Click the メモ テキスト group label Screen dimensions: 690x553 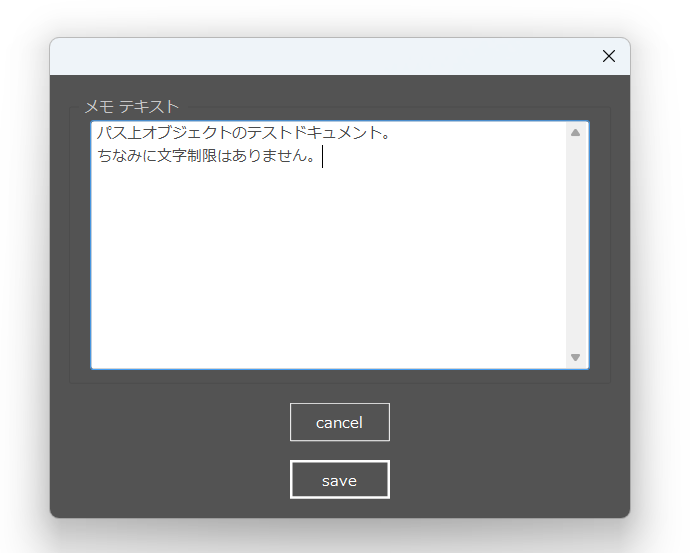coord(132,106)
